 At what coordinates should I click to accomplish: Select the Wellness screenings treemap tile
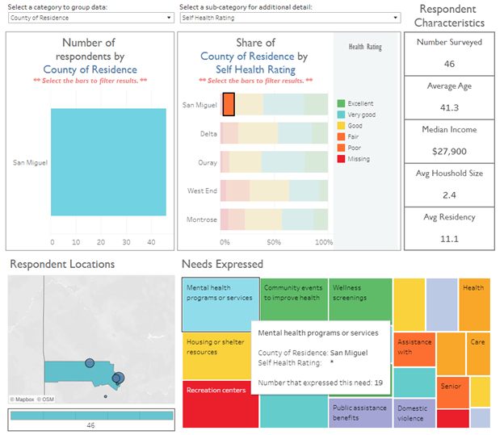(x=359, y=300)
